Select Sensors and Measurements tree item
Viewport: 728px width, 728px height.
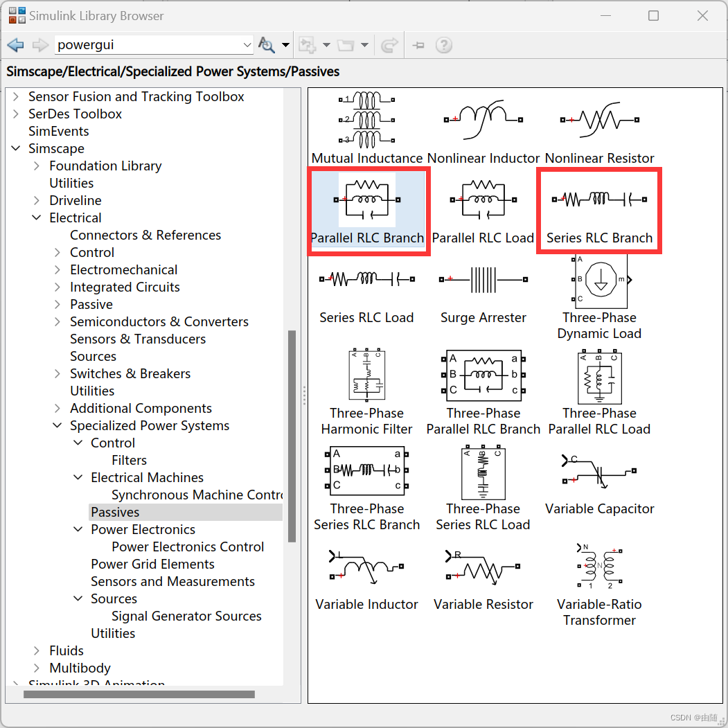pyautogui.click(x=172, y=581)
